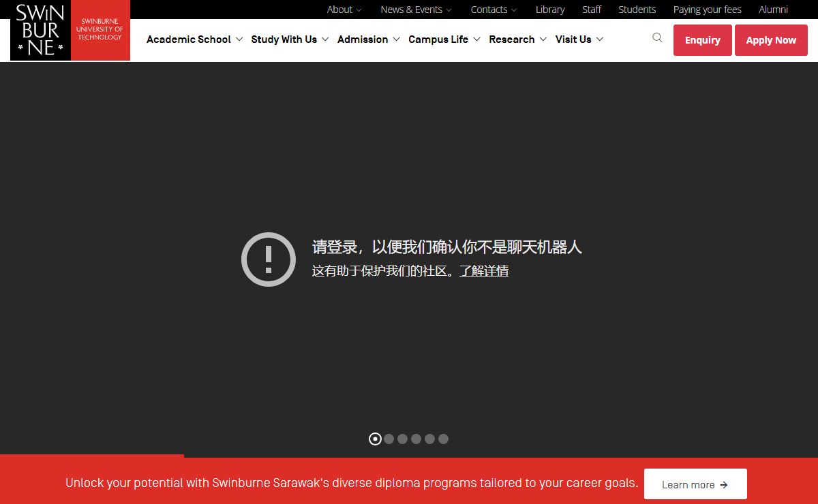Click the Learn more button
The width and height of the screenshot is (818, 504).
pos(695,484)
